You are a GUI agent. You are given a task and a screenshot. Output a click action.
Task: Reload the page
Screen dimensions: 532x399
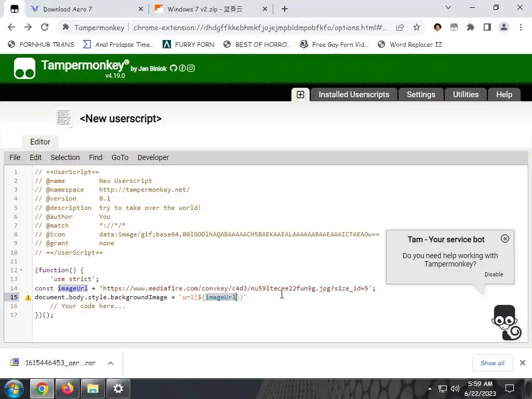pyautogui.click(x=45, y=27)
